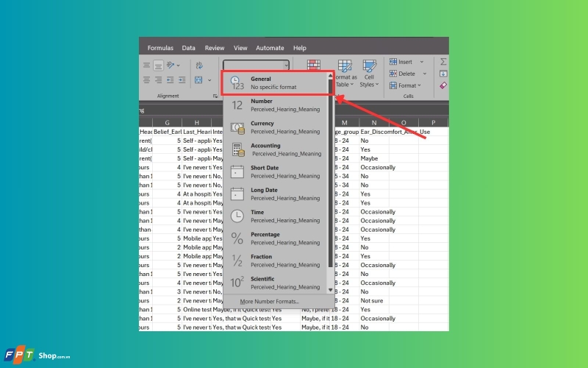Open the Help tab
Viewport: 588px width, 368px height.
coord(300,48)
